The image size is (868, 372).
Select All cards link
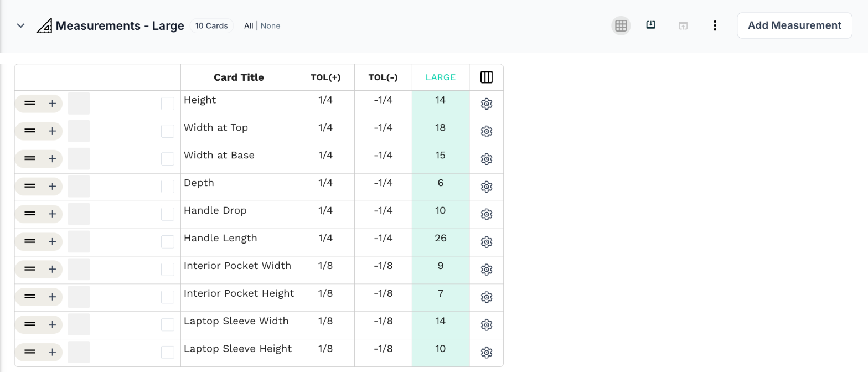point(249,25)
